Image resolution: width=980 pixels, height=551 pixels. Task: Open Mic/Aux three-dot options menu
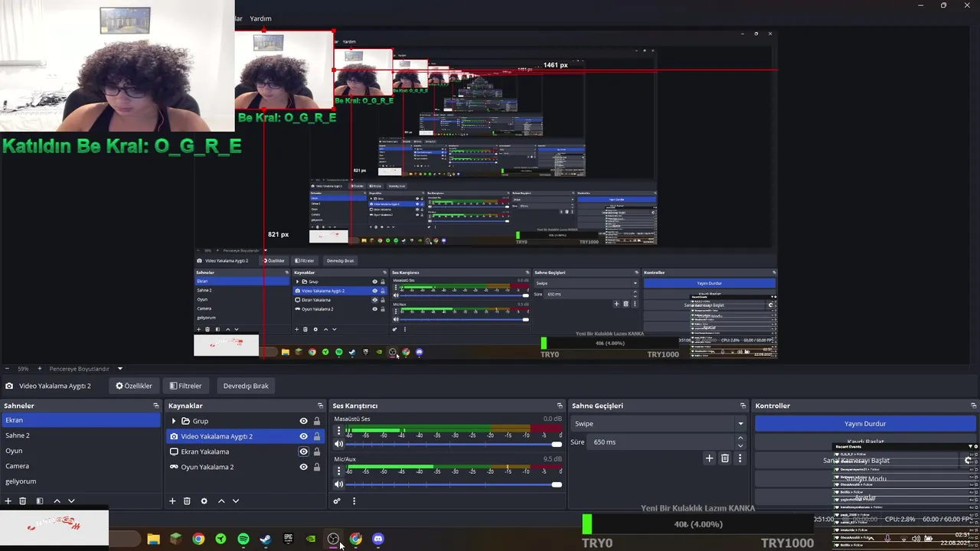coord(338,471)
